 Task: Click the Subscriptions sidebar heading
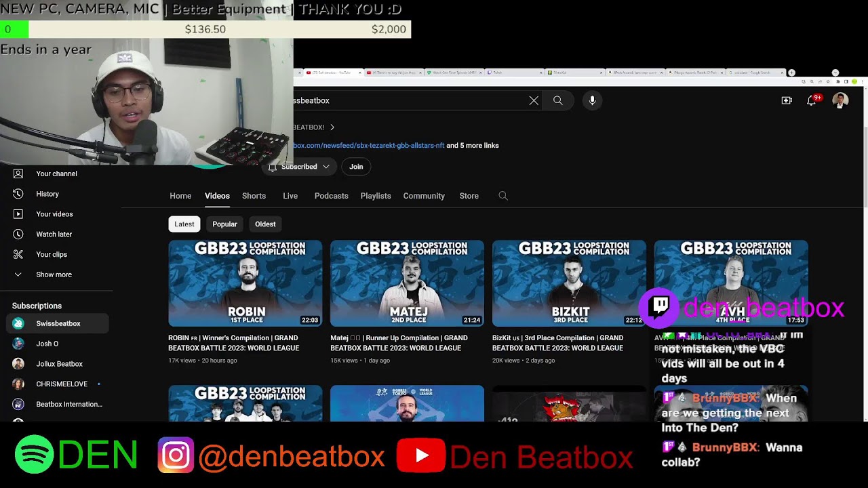pos(37,306)
